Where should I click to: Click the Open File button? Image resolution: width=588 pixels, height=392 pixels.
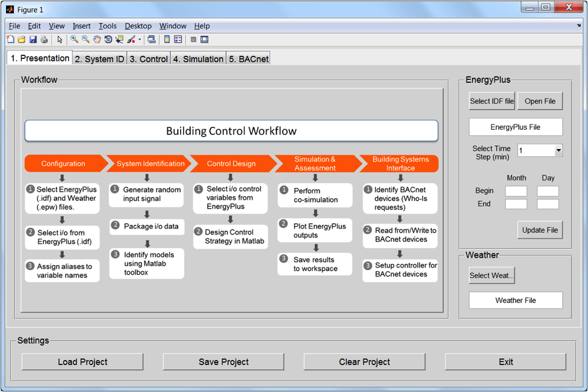tap(540, 101)
